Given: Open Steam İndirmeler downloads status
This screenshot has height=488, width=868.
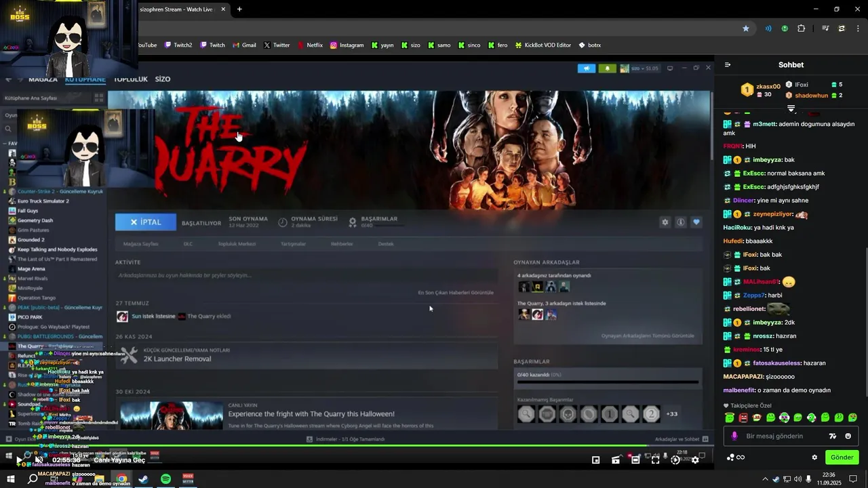Looking at the screenshot, I should click(x=346, y=439).
